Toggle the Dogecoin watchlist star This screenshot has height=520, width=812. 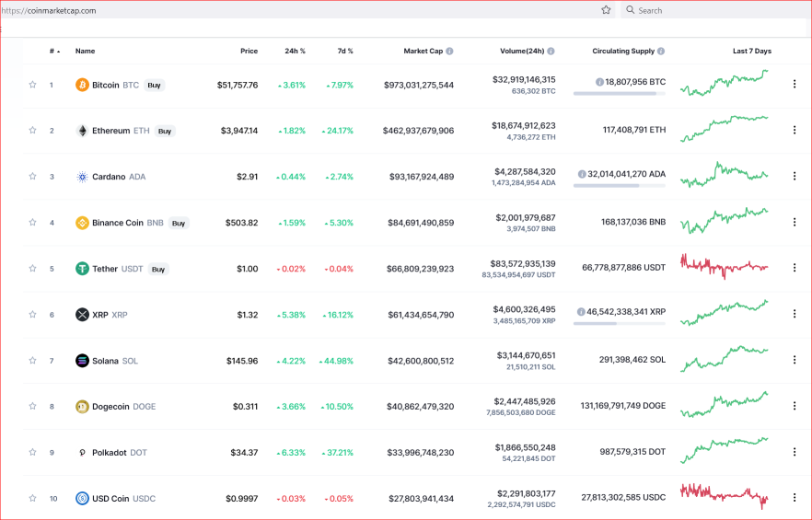(32, 406)
